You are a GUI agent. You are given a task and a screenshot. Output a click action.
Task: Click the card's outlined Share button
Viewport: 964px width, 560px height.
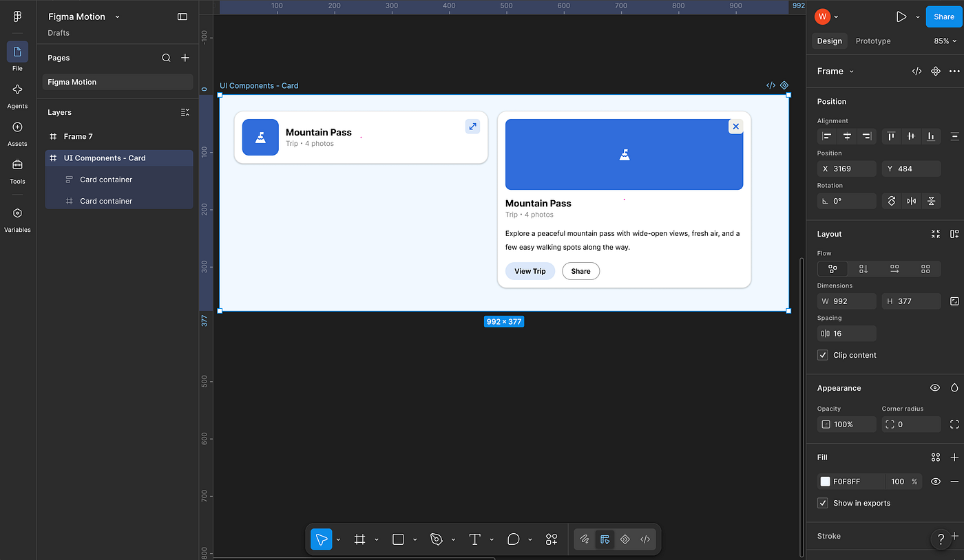(x=581, y=271)
